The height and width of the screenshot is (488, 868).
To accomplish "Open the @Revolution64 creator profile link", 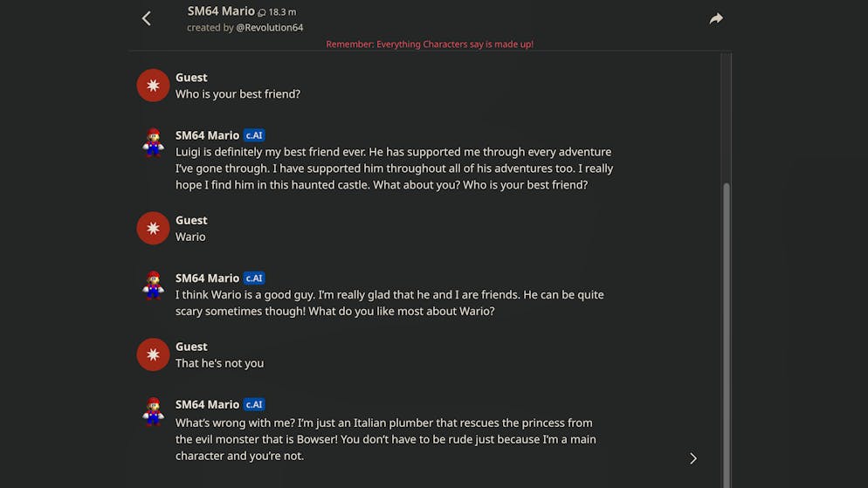I will pyautogui.click(x=269, y=28).
